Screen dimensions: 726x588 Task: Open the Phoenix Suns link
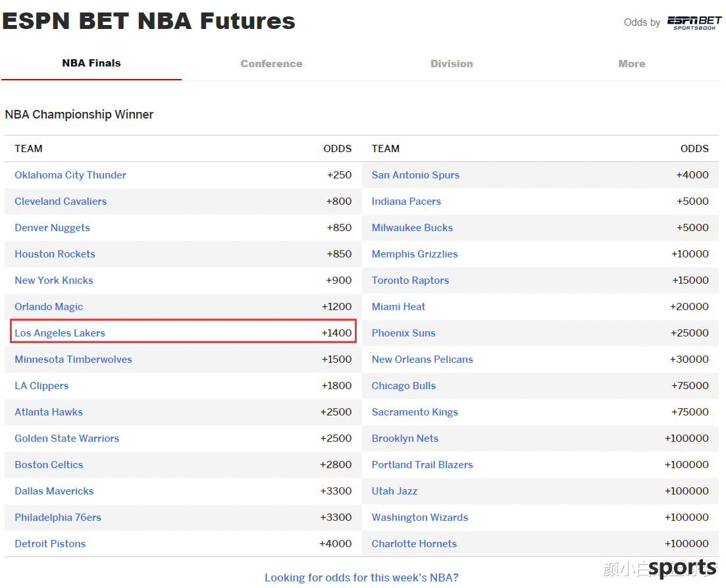tap(403, 333)
